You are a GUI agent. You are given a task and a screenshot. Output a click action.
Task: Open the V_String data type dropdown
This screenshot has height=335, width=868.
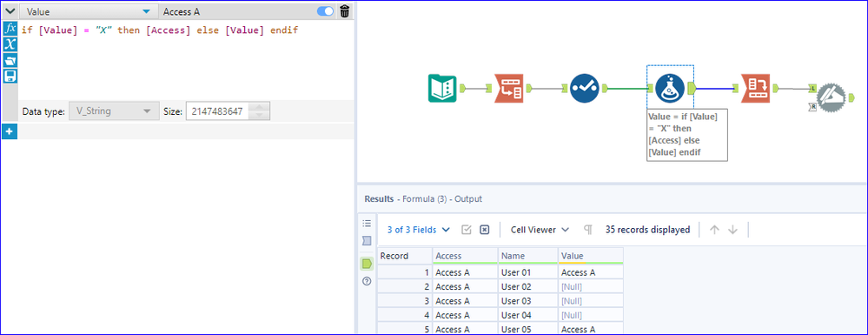point(114,111)
